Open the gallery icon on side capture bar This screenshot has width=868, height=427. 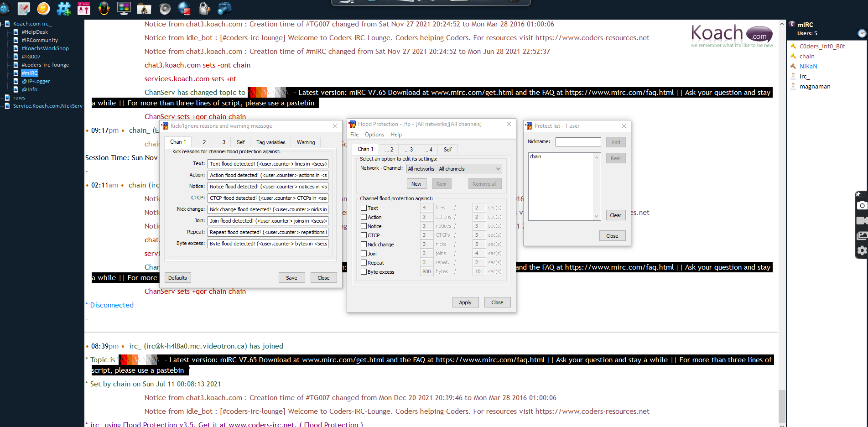coord(862,236)
